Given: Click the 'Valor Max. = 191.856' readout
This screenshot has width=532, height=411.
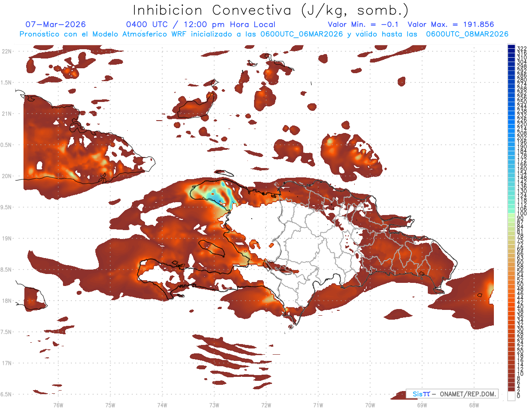Looking at the screenshot, I should coord(451,24).
